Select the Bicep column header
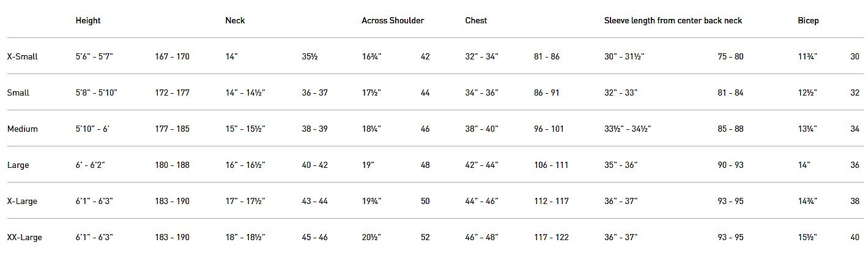Image resolution: width=868 pixels, height=253 pixels. [808, 20]
